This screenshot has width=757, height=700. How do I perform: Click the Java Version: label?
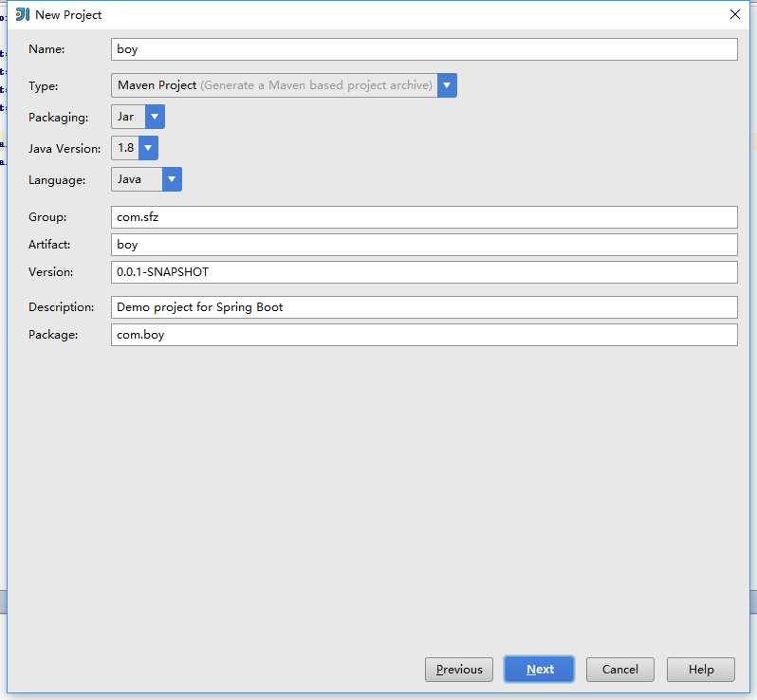click(x=65, y=149)
